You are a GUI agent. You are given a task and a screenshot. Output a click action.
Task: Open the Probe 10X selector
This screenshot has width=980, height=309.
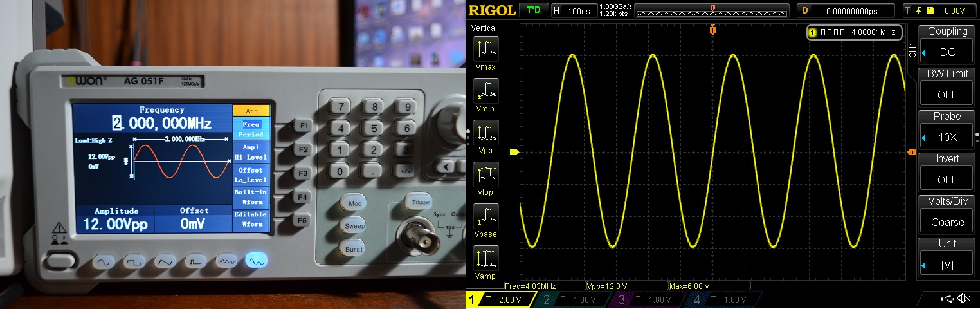click(947, 136)
